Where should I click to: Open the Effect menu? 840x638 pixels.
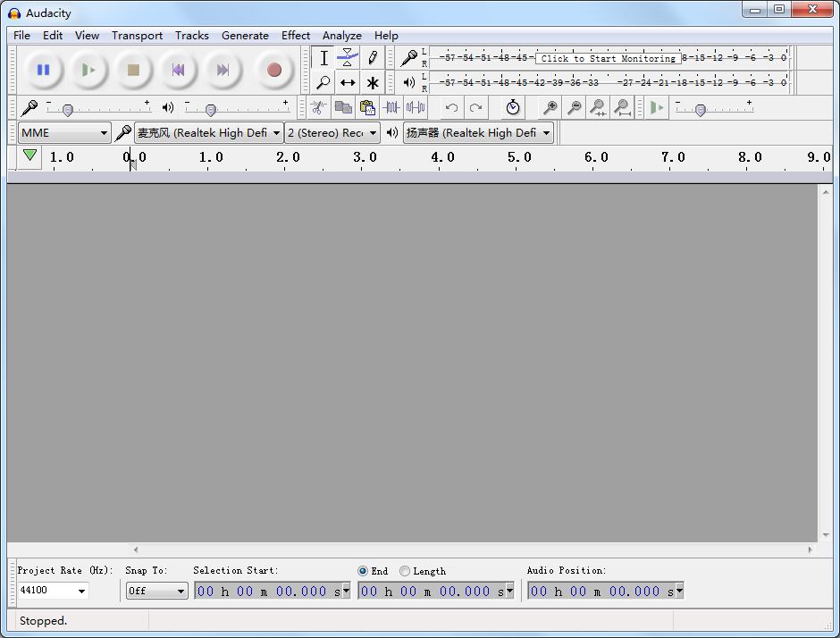pyautogui.click(x=296, y=36)
